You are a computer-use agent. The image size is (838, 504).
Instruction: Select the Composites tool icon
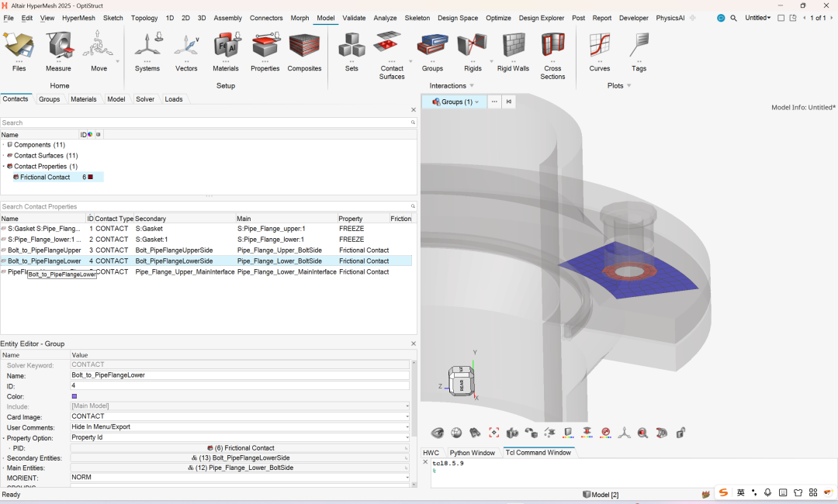(x=304, y=47)
